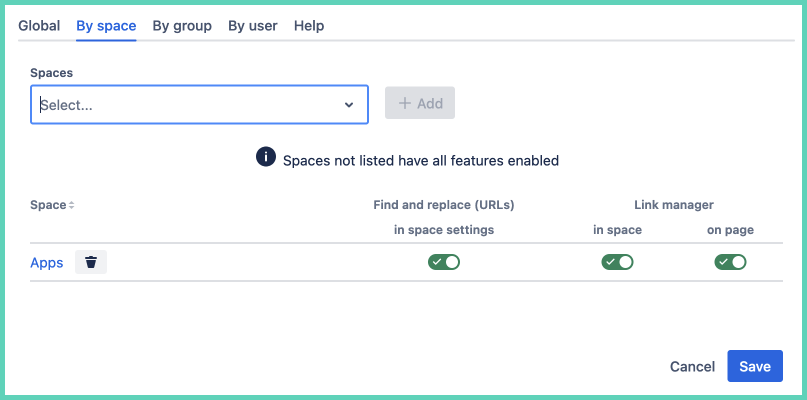Go to the By user tab
This screenshot has width=807, height=400.
click(x=253, y=26)
